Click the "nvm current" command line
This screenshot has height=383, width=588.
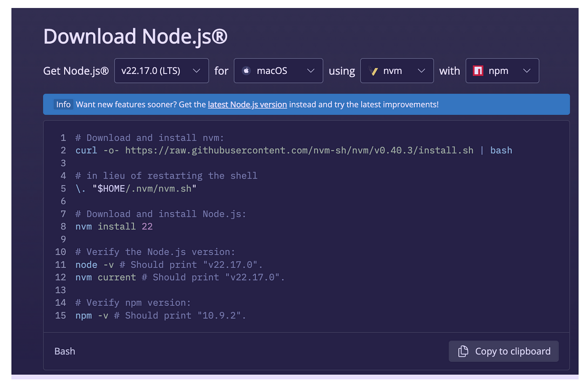(x=180, y=277)
